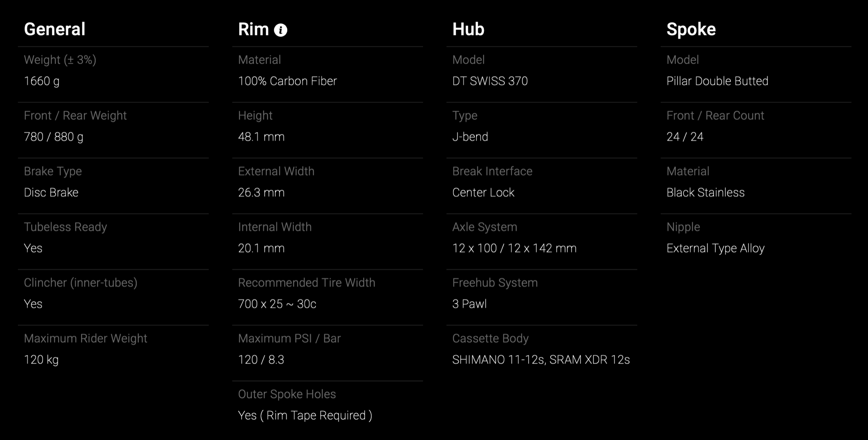Viewport: 868px width, 440px height.
Task: Click the 48.1 mm rim height value
Action: (x=261, y=137)
